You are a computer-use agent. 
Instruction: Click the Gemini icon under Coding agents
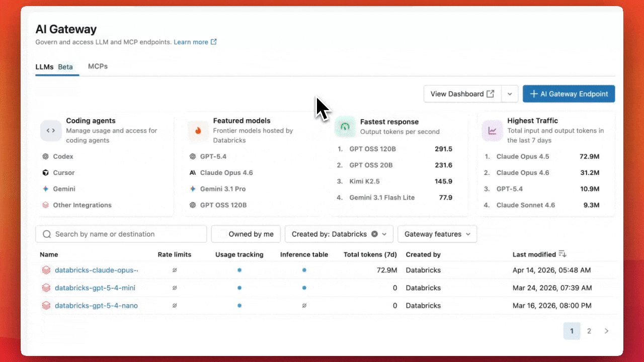(46, 189)
